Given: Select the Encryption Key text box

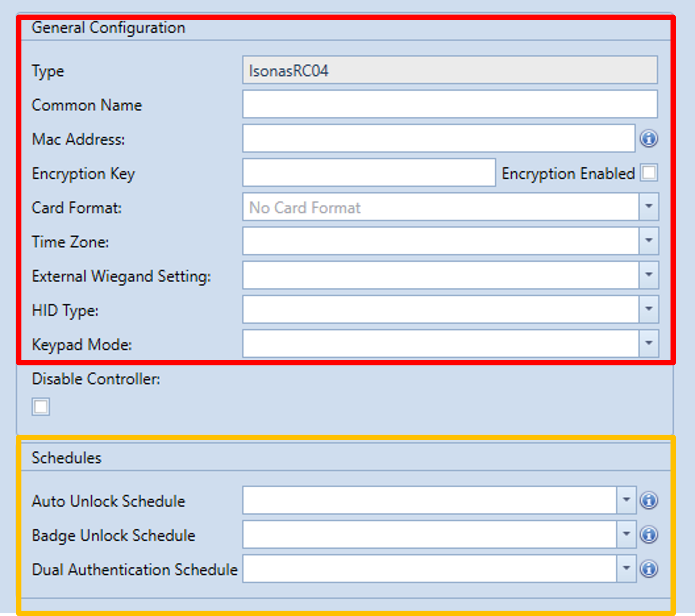Looking at the screenshot, I should coord(369,173).
